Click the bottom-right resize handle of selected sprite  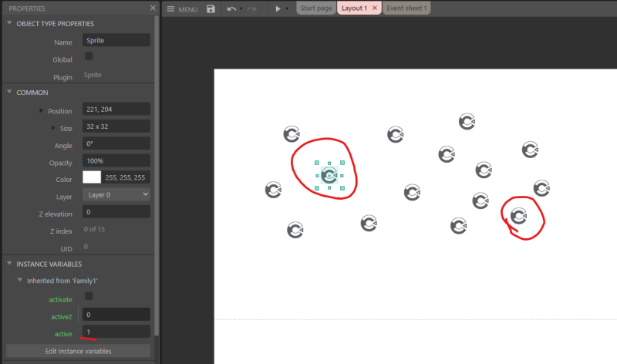tap(342, 188)
